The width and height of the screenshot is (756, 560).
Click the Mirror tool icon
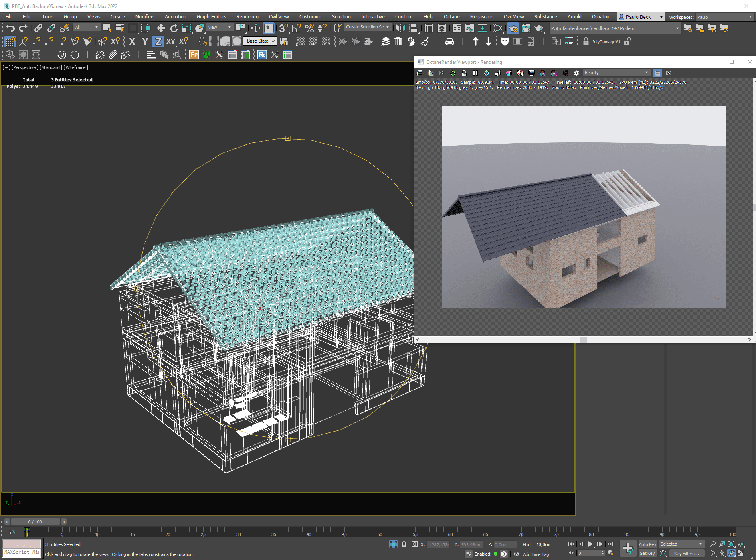click(400, 28)
